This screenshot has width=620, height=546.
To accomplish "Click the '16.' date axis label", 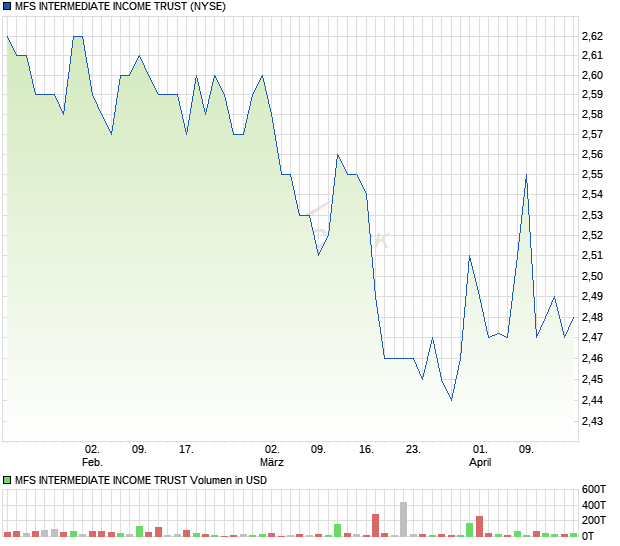I will click(366, 450).
